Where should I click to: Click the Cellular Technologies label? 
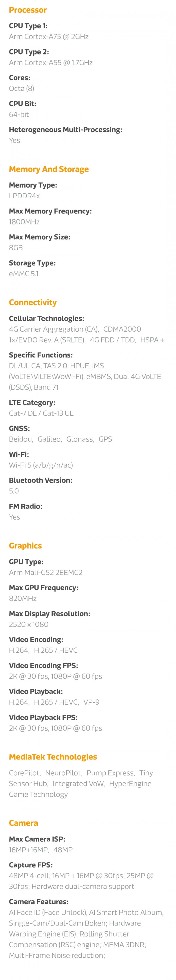click(x=46, y=318)
